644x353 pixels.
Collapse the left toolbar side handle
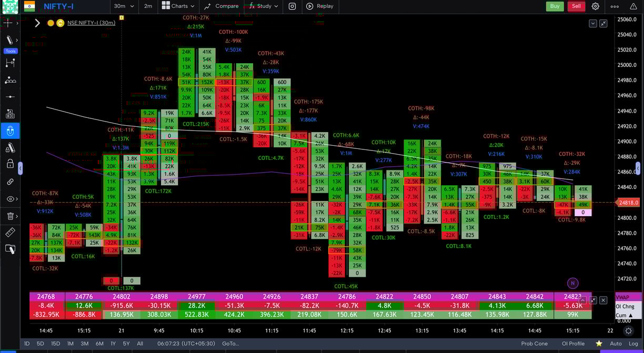(x=21, y=168)
